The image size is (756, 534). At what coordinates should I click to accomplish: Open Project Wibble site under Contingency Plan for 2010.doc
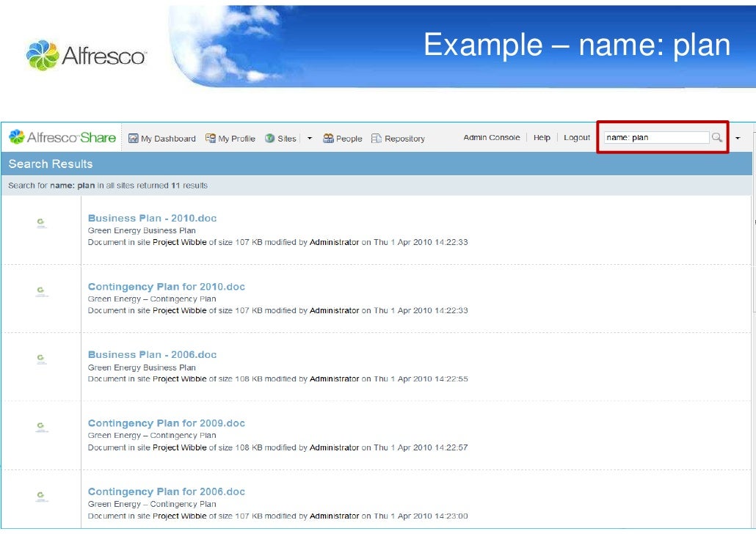tap(179, 310)
